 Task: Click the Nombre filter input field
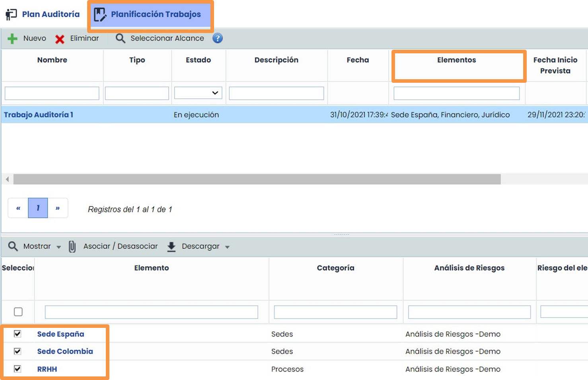(52, 94)
